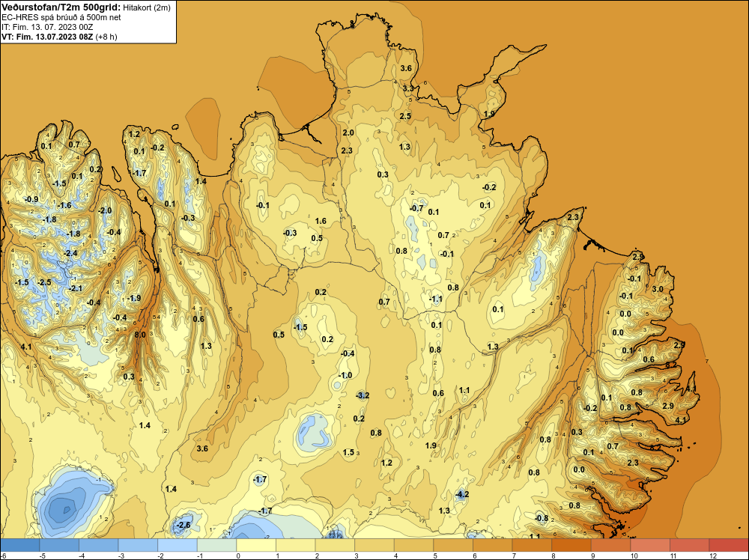This screenshot has width=749, height=560.
Task: Click the legend scale label "10"
Action: pos(634,556)
